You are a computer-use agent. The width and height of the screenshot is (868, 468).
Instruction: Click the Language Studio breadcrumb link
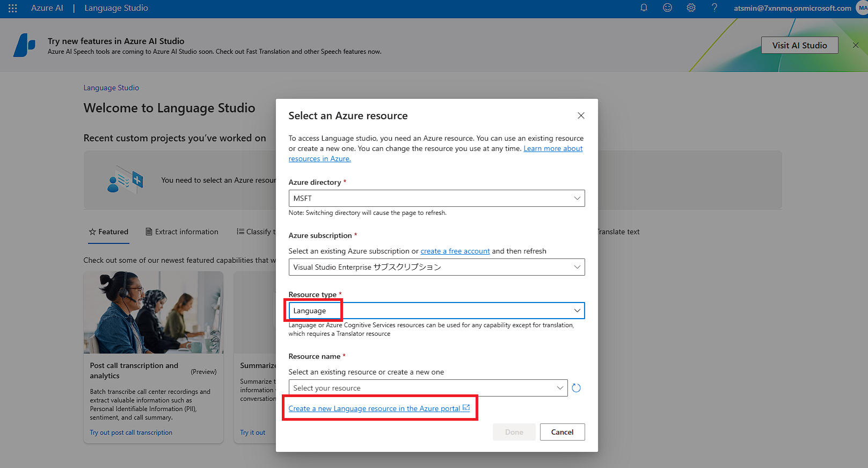coord(111,88)
